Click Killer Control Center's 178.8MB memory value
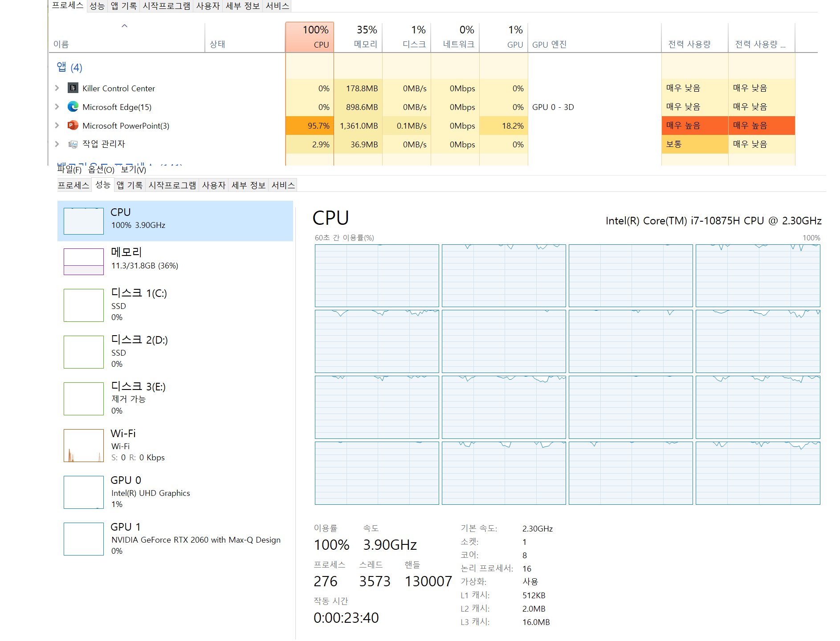 pos(358,88)
